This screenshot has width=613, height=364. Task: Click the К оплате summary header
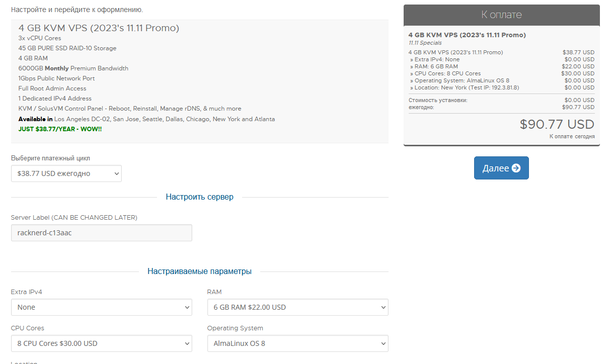501,15
